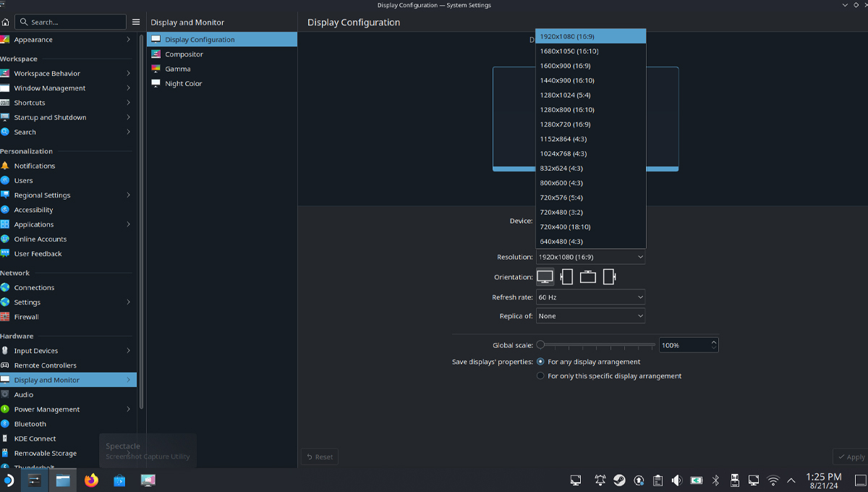Choose 1280x720 (16:9) from resolution list
This screenshot has width=868, height=492.
(x=565, y=124)
